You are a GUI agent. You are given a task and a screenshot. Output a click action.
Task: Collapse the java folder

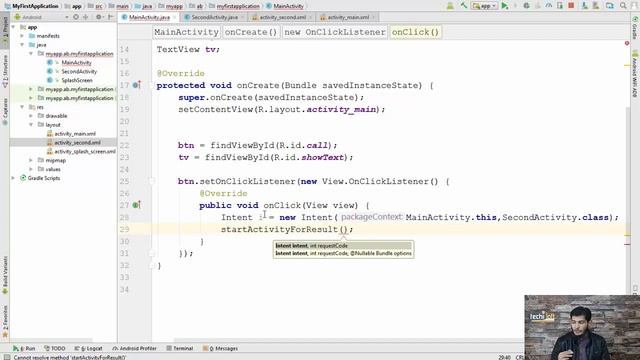click(22, 45)
